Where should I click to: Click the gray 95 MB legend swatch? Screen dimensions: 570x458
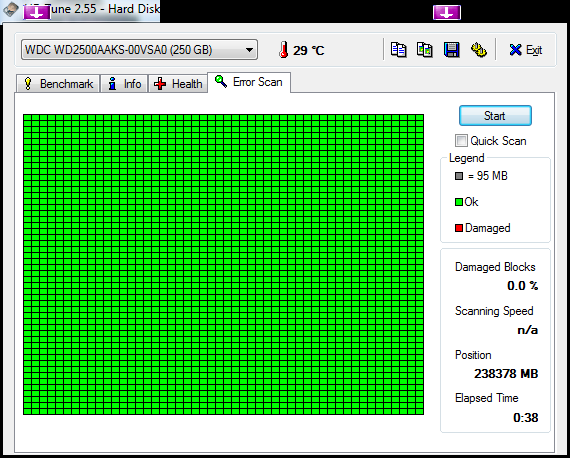[459, 176]
